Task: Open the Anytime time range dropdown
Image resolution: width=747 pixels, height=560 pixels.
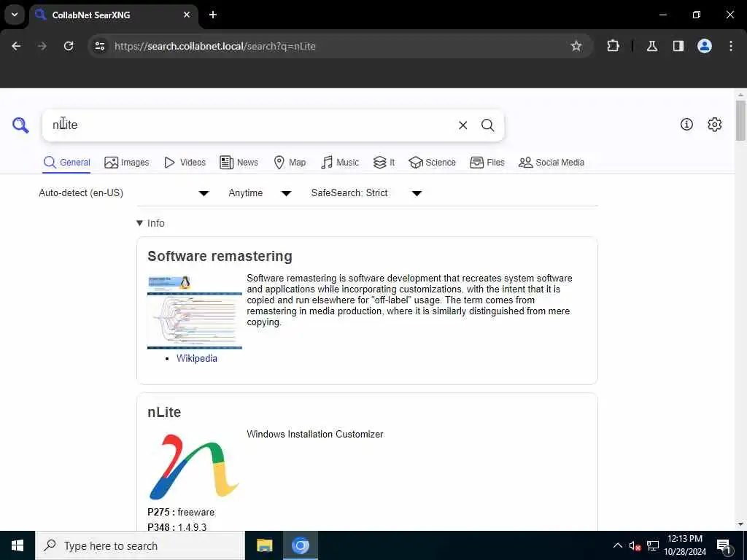Action: pos(260,192)
